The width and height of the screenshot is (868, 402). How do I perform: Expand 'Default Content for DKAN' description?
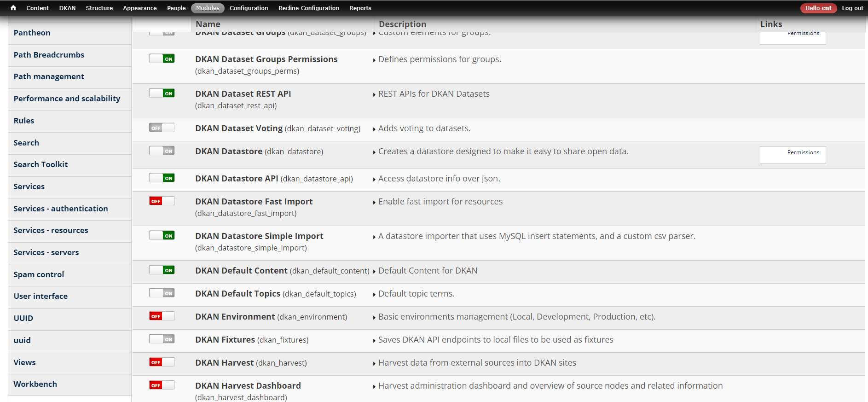425,271
